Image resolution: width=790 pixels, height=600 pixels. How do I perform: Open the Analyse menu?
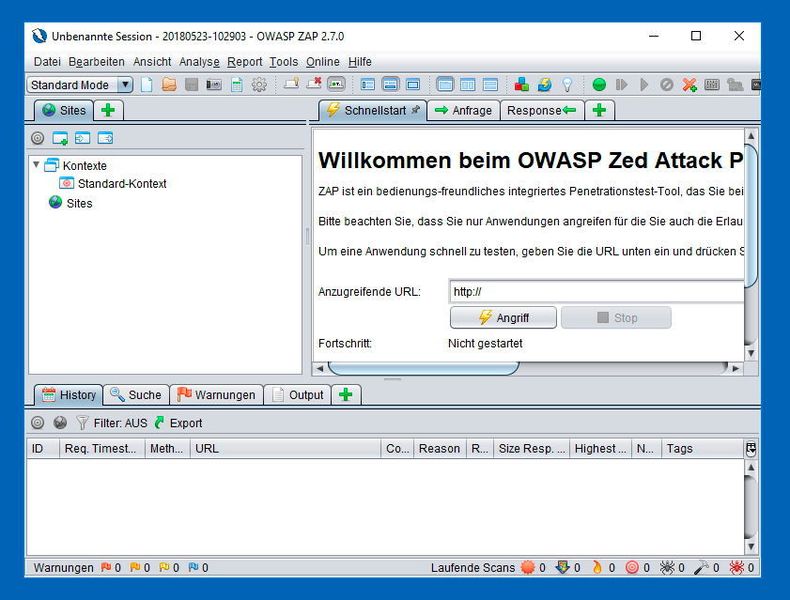200,62
